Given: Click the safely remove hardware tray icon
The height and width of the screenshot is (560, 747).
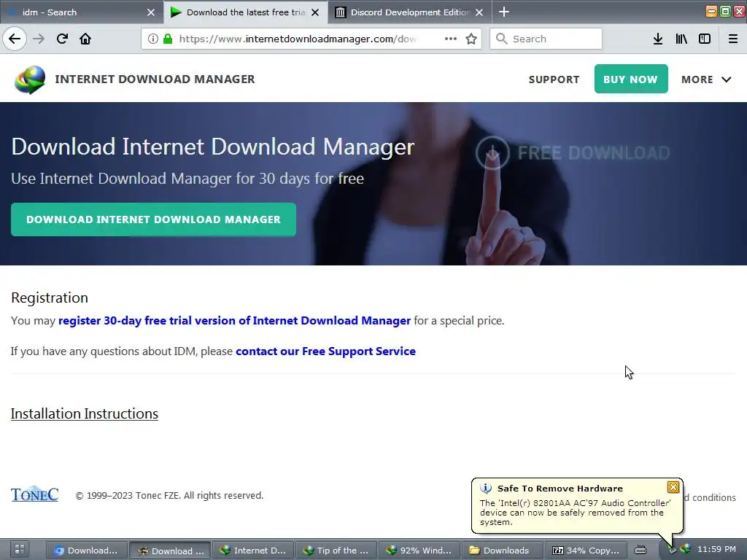Looking at the screenshot, I should (672, 550).
